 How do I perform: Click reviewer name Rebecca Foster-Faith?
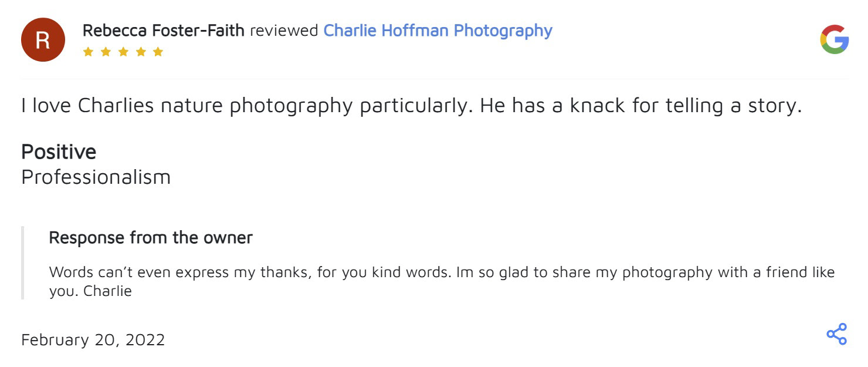[x=164, y=31]
